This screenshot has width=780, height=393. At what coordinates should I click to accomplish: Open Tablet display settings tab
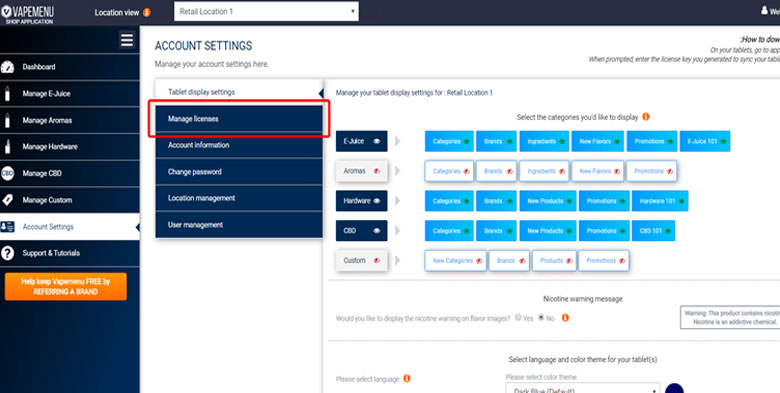pos(239,92)
